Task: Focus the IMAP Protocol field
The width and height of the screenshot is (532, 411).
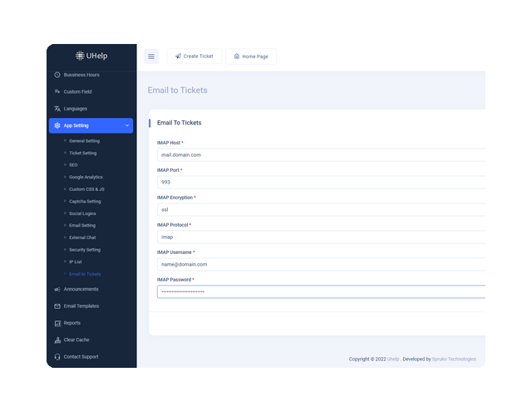Action: point(321,237)
